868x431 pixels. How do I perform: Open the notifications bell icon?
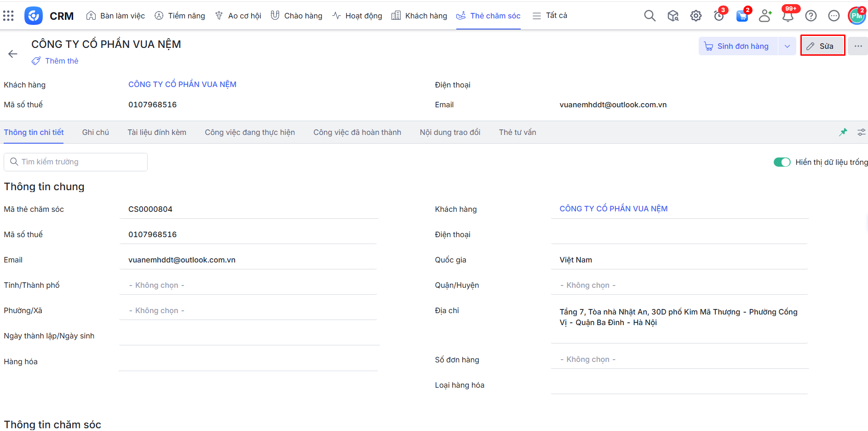(x=788, y=16)
